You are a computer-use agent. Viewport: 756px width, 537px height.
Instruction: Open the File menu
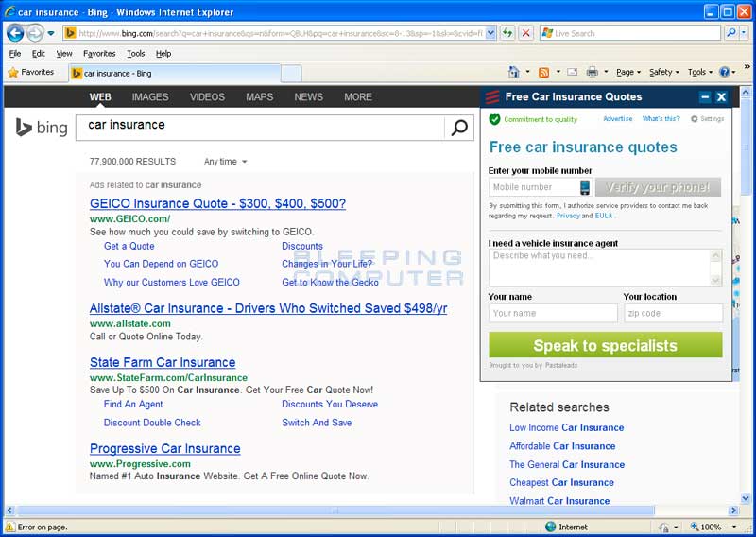(x=15, y=54)
